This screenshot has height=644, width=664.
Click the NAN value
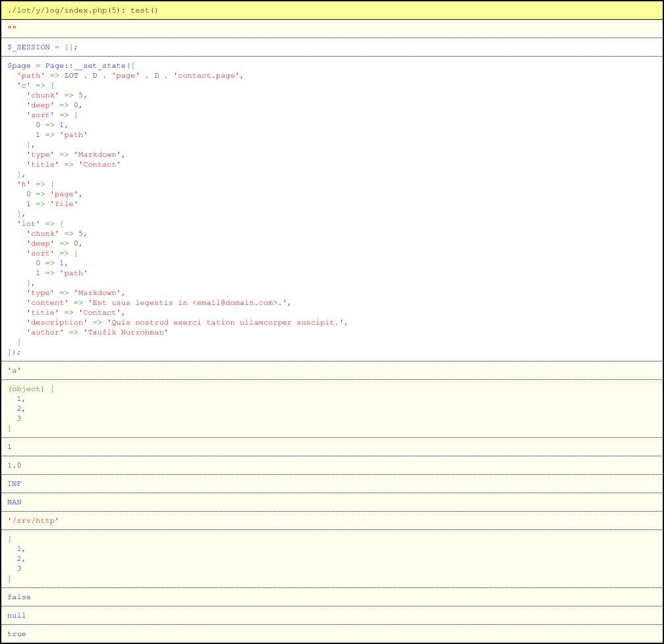pyautogui.click(x=14, y=502)
